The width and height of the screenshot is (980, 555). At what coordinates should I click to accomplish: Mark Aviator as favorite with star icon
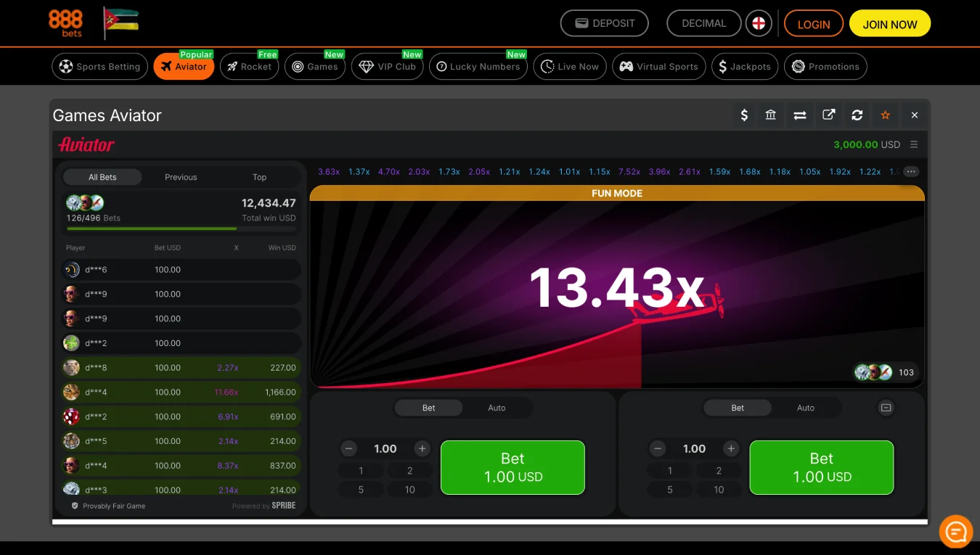(886, 115)
